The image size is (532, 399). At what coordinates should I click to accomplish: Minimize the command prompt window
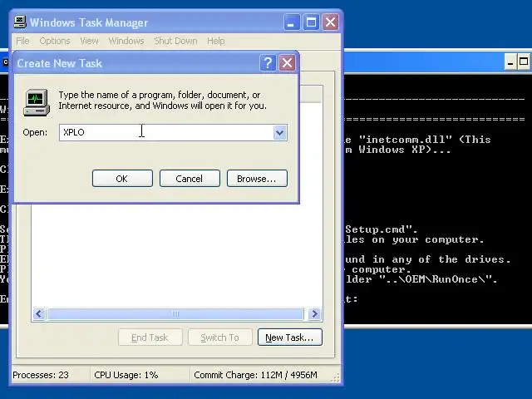coord(510,62)
